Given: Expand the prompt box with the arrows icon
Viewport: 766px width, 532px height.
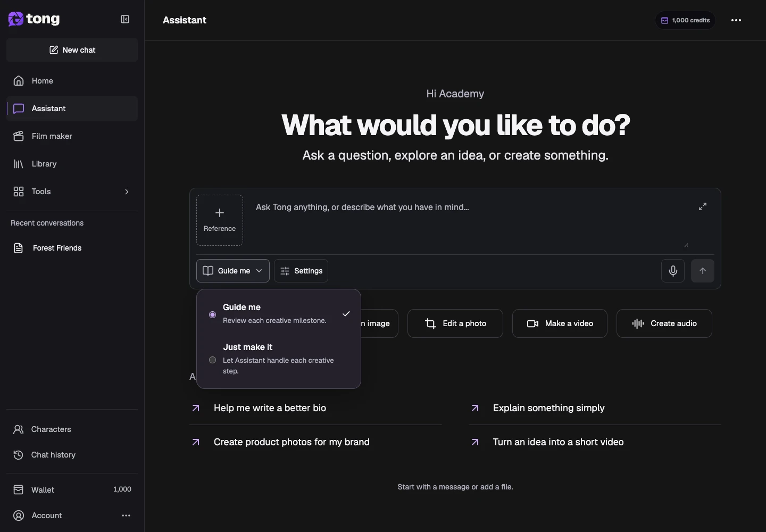Looking at the screenshot, I should pos(703,206).
